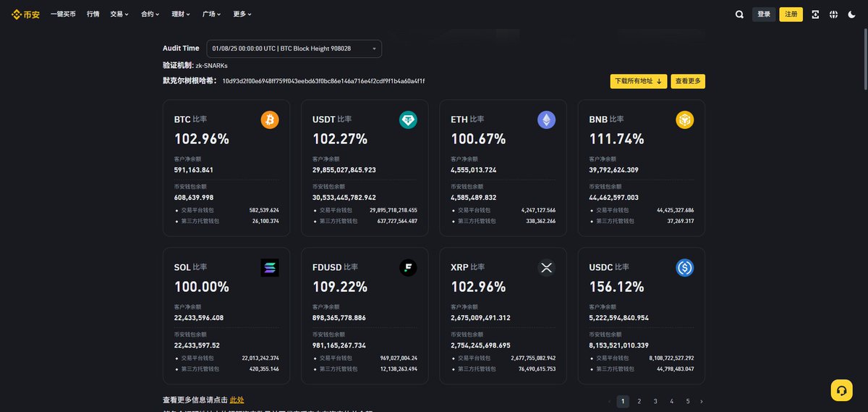Toggle the dark mode moon icon

(851, 14)
